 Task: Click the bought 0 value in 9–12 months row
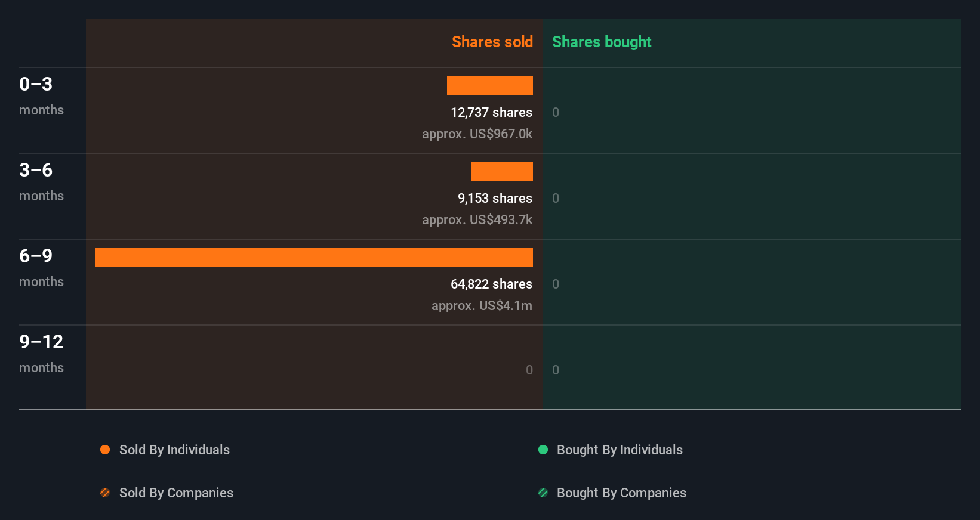pyautogui.click(x=556, y=370)
